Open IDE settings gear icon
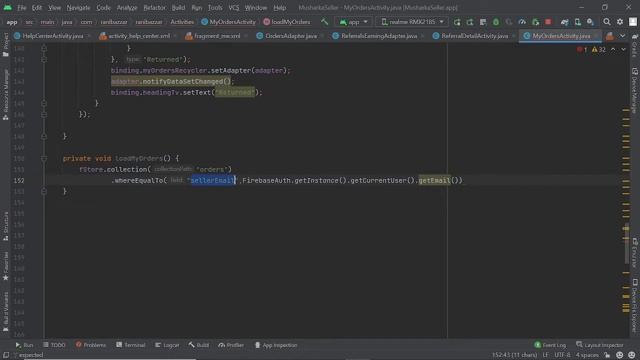Viewport: 640px width, 360px height. (620, 22)
